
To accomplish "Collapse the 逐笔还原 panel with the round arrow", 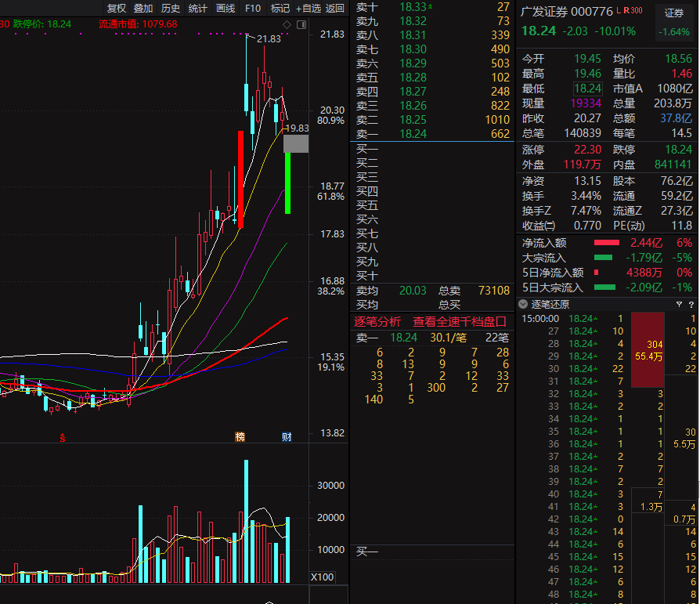I will point(523,304).
